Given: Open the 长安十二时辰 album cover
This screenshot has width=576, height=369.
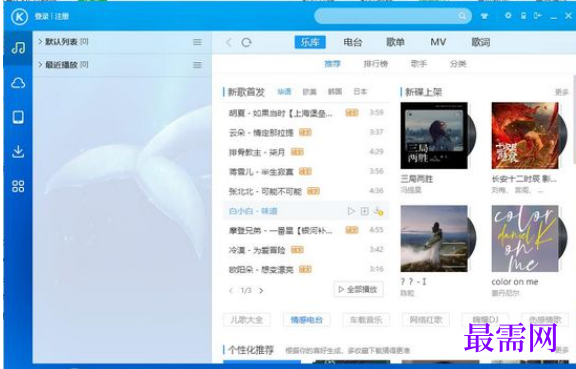Looking at the screenshot, I should click(x=525, y=136).
